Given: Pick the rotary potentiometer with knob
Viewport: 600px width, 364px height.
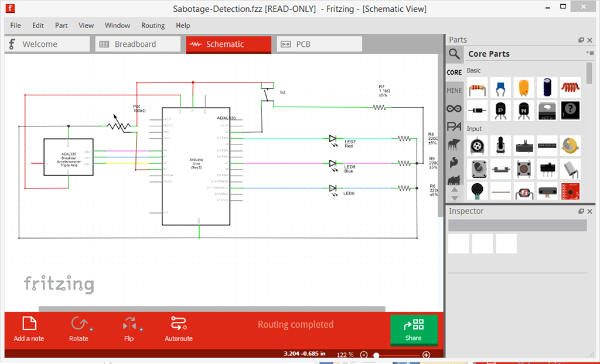Looking at the screenshot, I should click(500, 146).
